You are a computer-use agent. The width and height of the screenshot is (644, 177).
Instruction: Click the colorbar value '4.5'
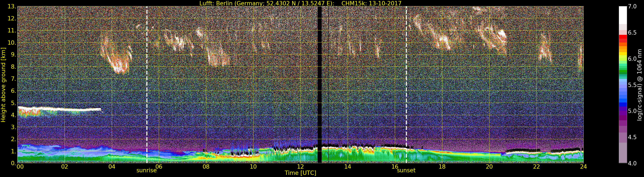coord(632,137)
